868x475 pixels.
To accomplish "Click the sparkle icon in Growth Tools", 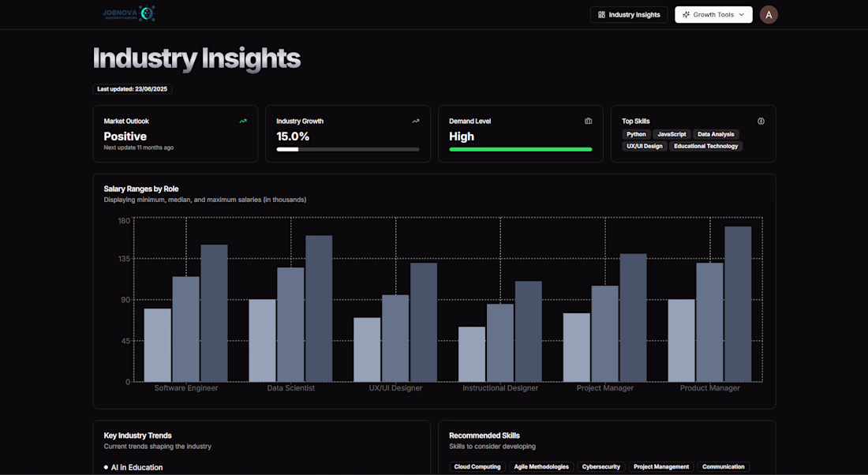I will [686, 15].
